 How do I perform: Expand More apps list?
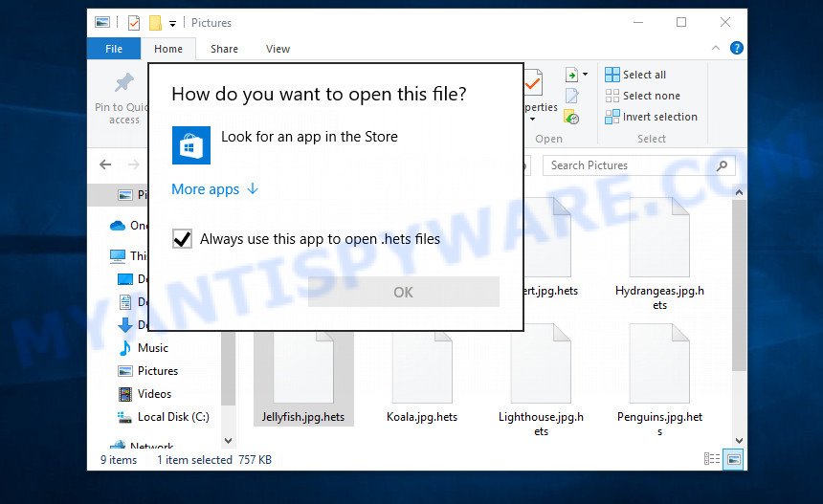click(x=214, y=189)
